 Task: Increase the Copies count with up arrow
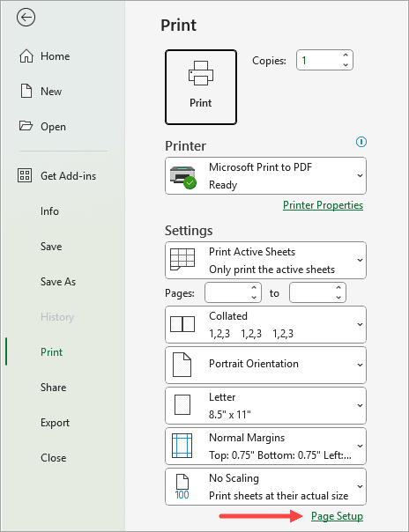346,55
